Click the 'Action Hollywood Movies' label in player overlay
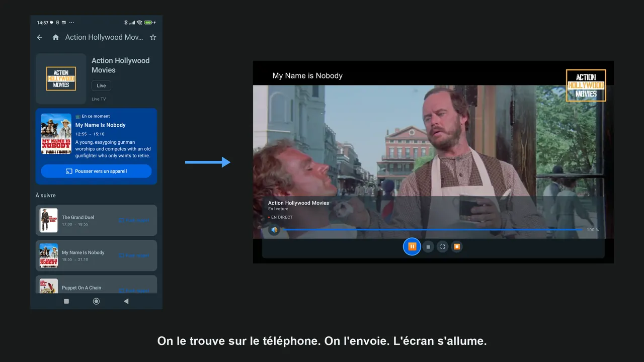This screenshot has height=362, width=644. click(298, 203)
